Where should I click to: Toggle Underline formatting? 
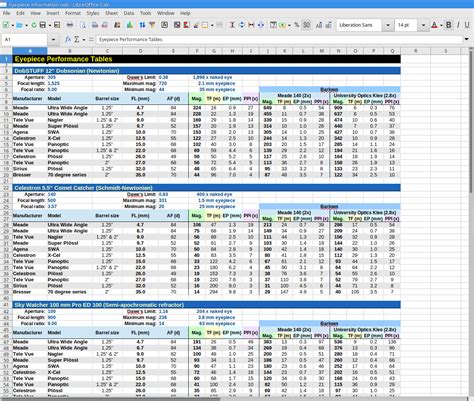coord(467,25)
